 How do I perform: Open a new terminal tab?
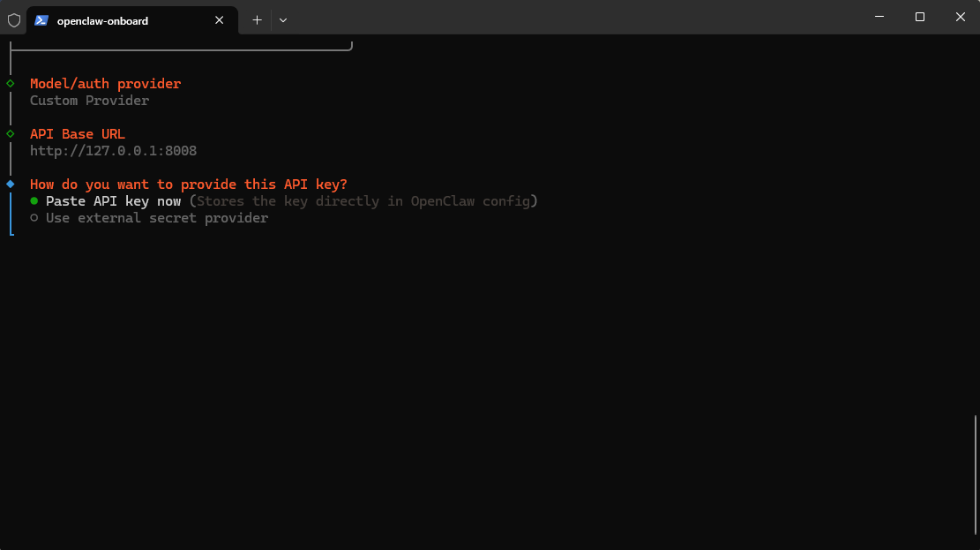pos(257,20)
